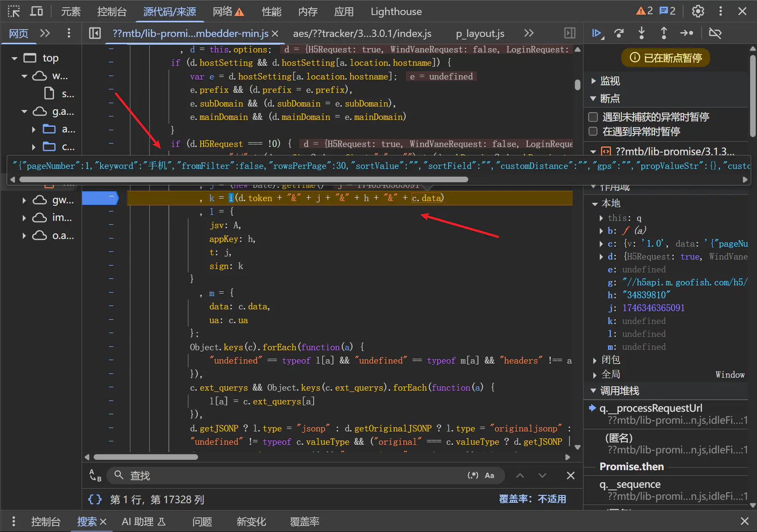
Task: Enable pause on caught exceptions checkbox
Action: (593, 131)
